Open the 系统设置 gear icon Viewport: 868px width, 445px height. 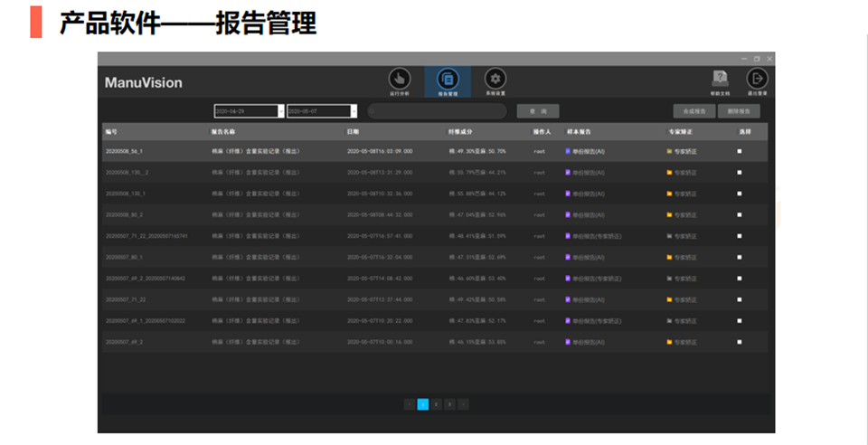(495, 79)
